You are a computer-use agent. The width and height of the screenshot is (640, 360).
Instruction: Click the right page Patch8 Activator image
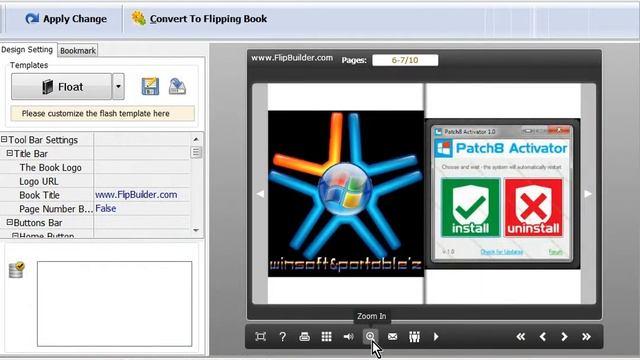tap(502, 194)
